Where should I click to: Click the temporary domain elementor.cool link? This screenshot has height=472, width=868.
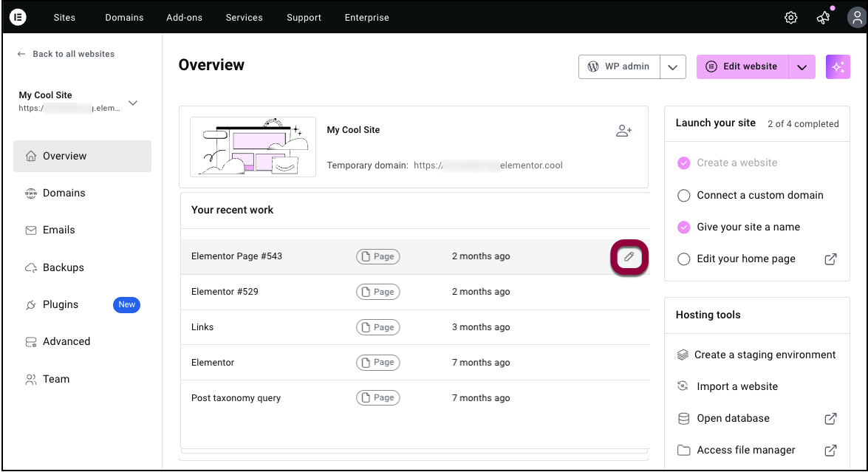[x=488, y=165]
